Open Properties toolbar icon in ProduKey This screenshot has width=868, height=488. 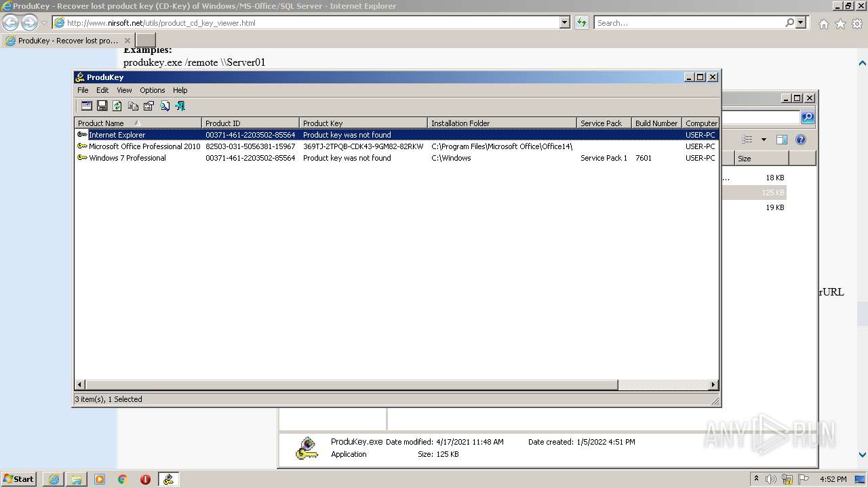(x=149, y=106)
